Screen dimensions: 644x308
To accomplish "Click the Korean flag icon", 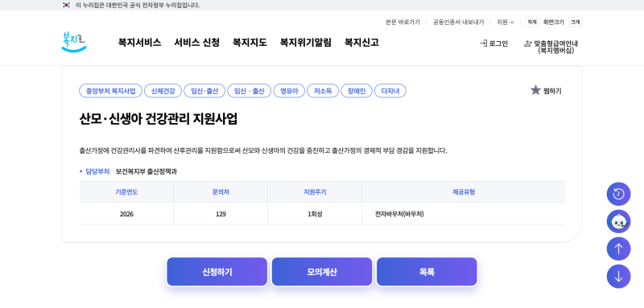I will pos(66,6).
